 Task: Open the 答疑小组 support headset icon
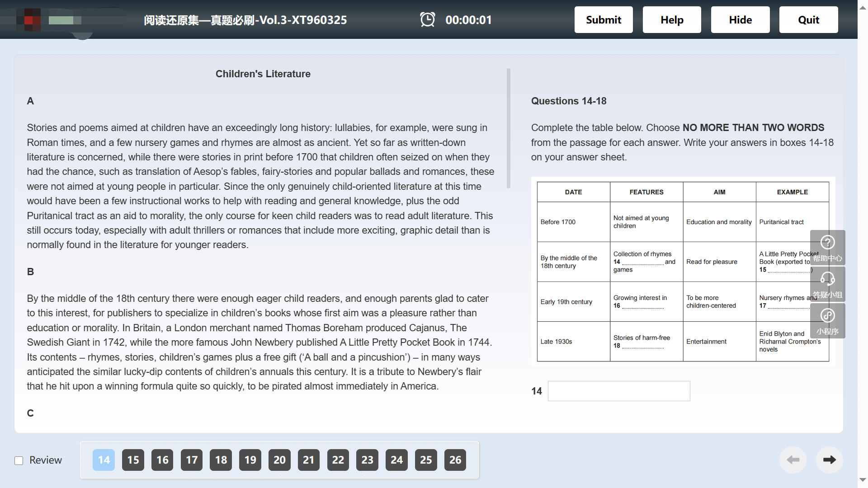(x=827, y=284)
